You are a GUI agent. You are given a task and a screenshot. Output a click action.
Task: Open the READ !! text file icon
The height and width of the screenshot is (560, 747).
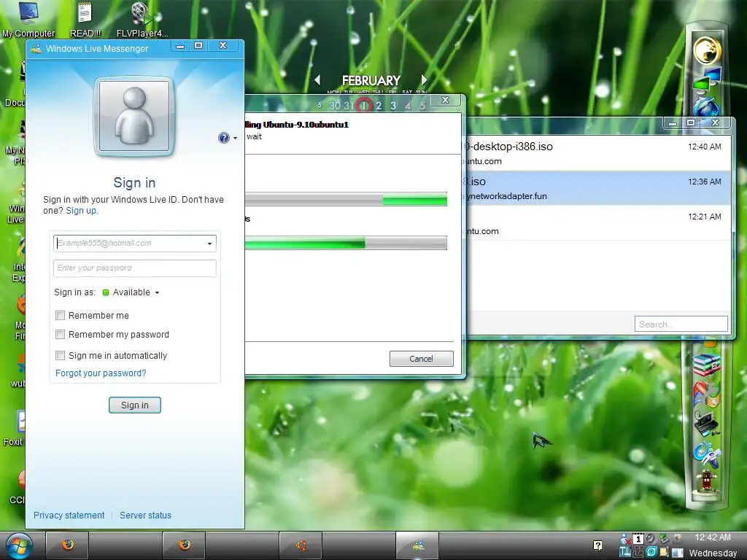85,19
